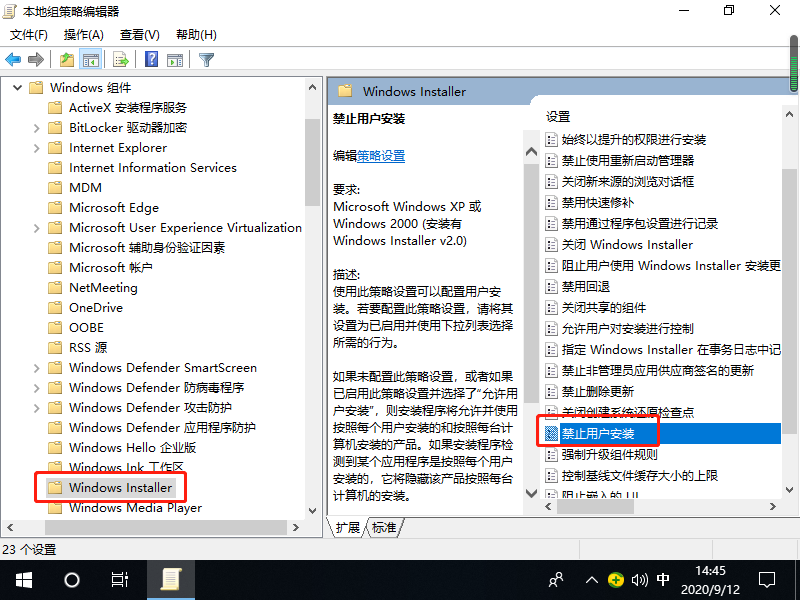Select the 禁止用户安装 setting entry
The height and width of the screenshot is (600, 800).
600,433
